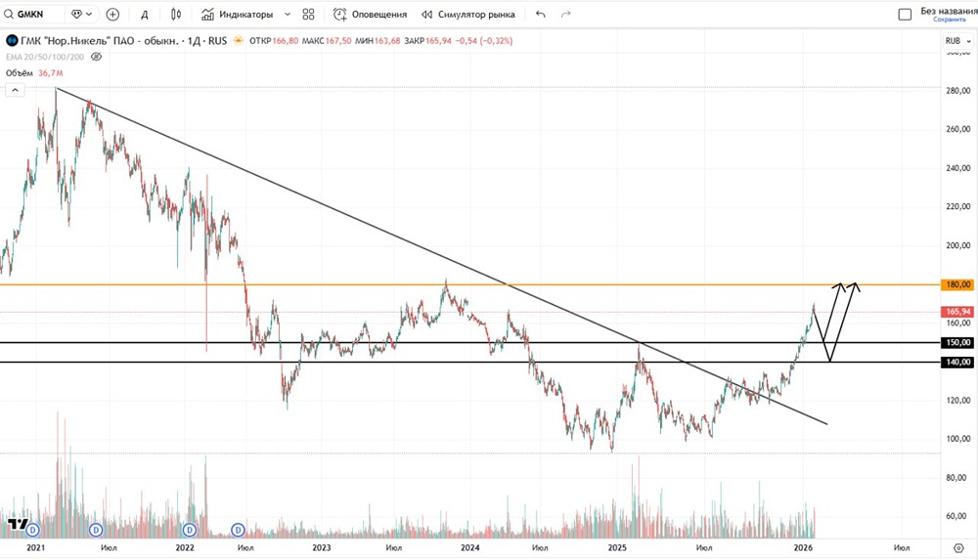Open symbol search showing GMKN

(31, 14)
